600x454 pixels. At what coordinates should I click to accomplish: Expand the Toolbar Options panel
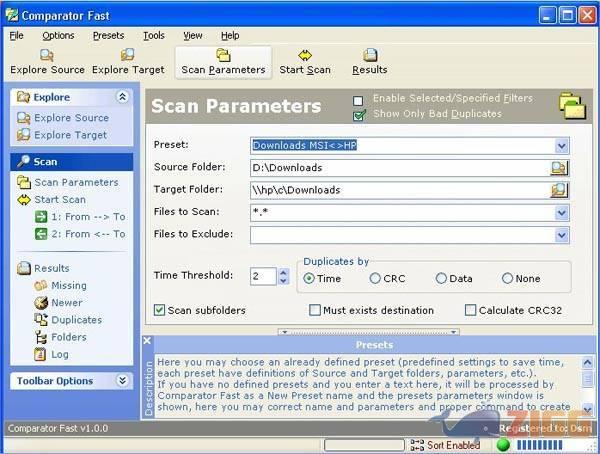click(122, 381)
